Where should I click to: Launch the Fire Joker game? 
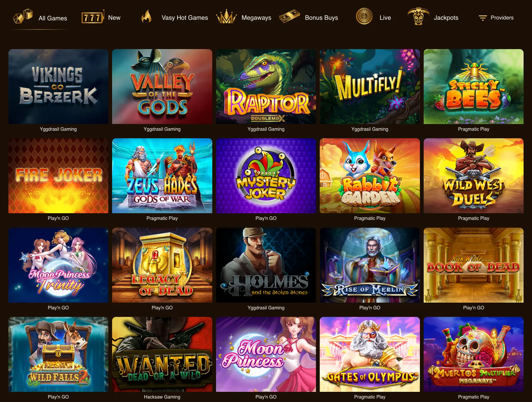[x=58, y=176]
